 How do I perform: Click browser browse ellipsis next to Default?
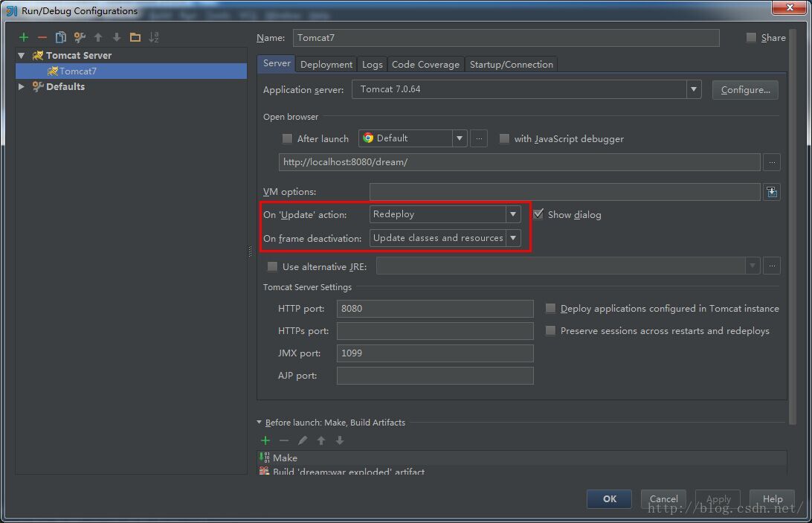tap(479, 138)
